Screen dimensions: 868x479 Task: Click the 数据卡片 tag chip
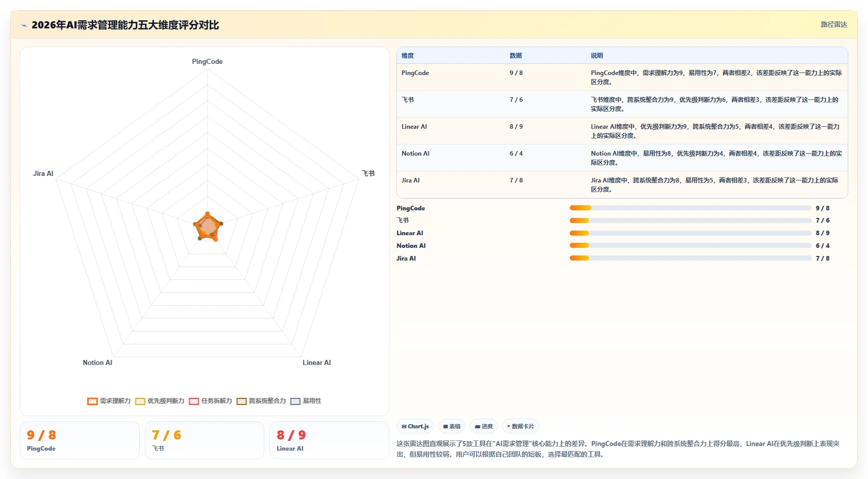coord(521,426)
